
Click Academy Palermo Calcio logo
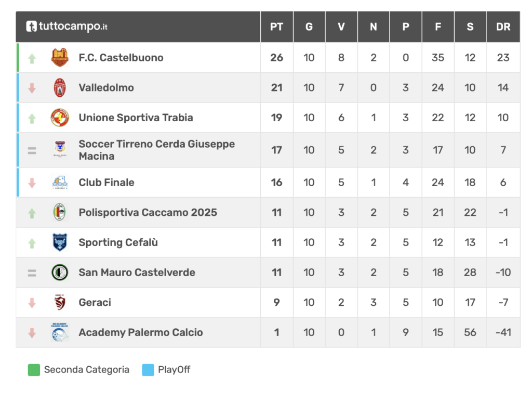coord(60,332)
